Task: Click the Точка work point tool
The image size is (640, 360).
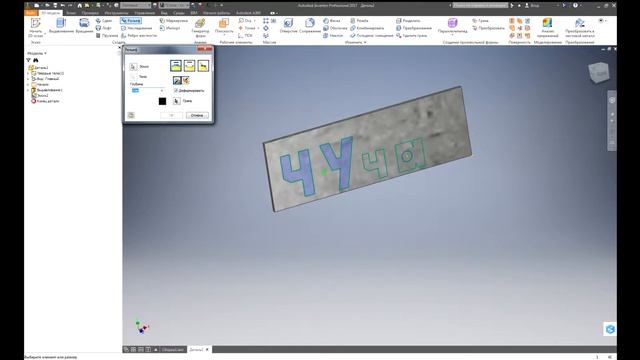Action: (x=247, y=28)
